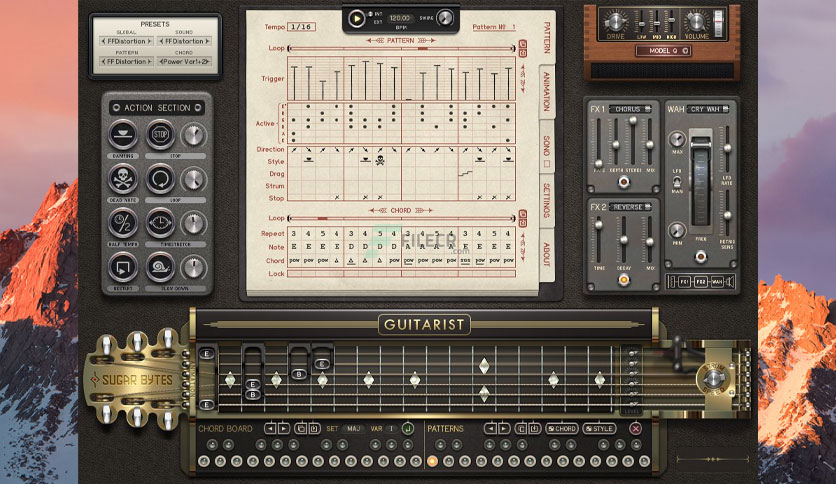Viewport: 836px width, 484px height.
Task: Go to previous patterns bank
Action: pos(490,429)
